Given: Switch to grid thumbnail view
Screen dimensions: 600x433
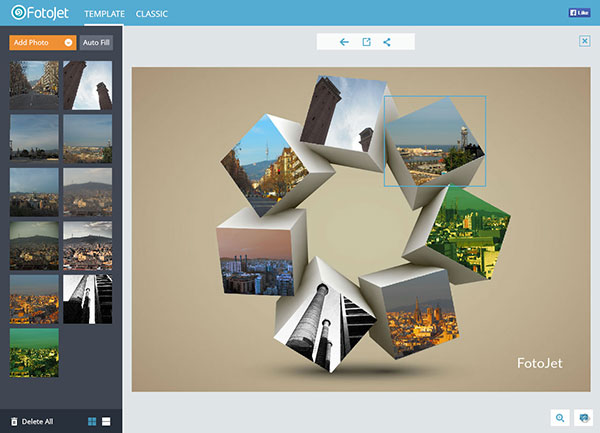Looking at the screenshot, I should point(92,422).
